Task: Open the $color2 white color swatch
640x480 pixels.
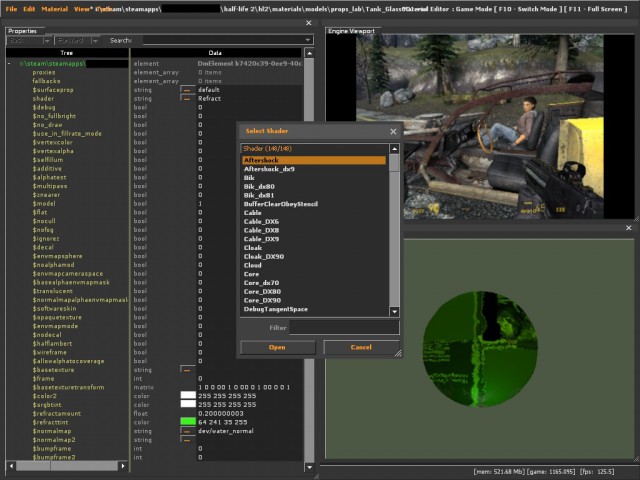Action: [x=188, y=396]
